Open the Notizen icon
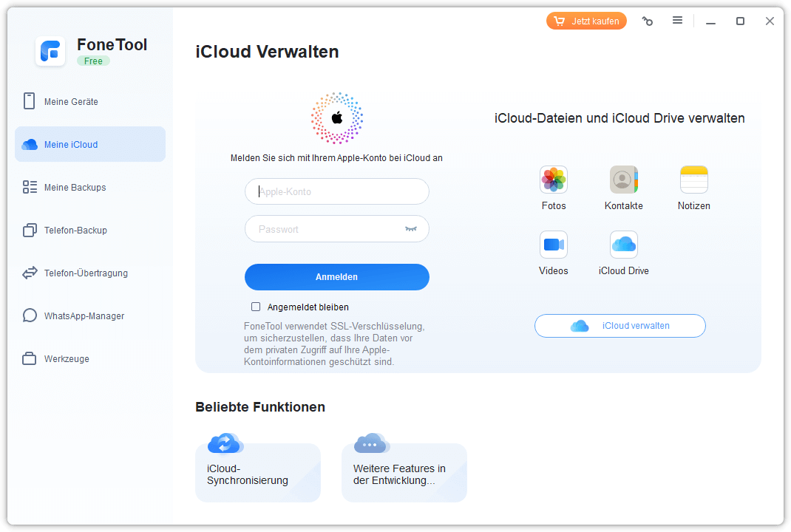 693,180
